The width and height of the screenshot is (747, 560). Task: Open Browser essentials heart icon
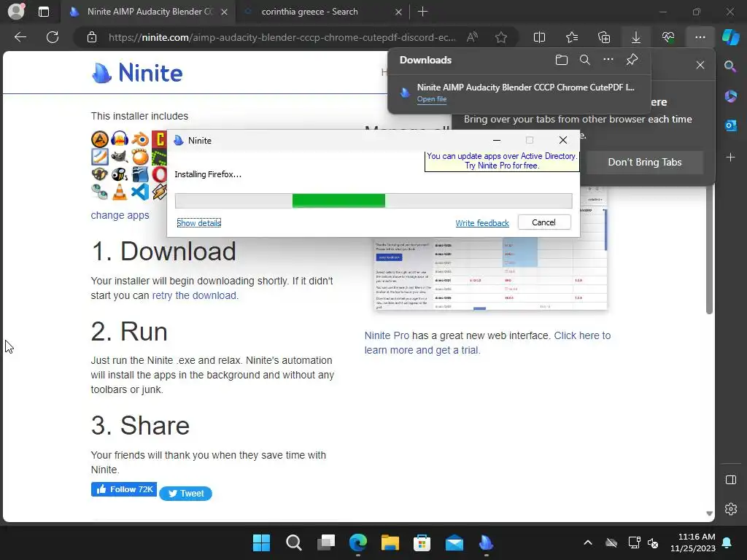click(x=668, y=37)
